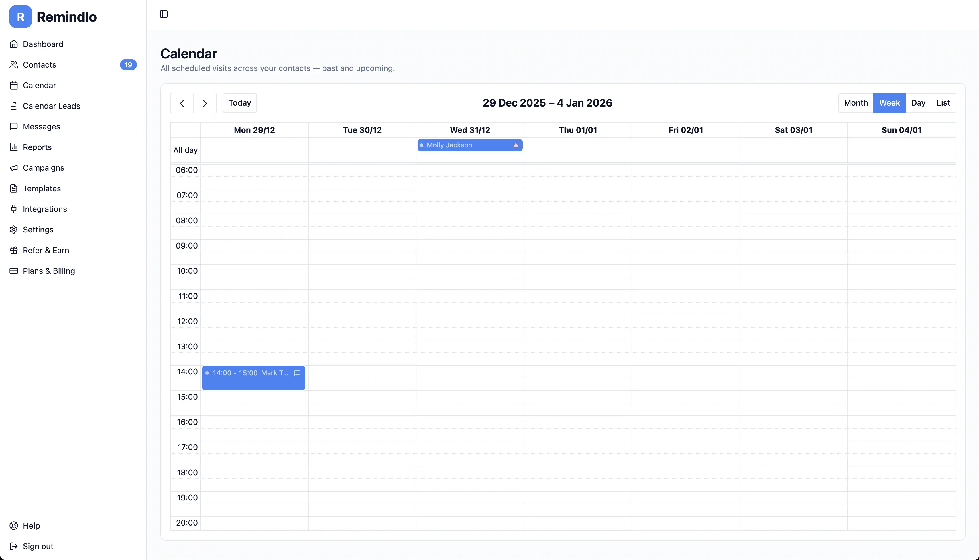
Task: Click Sat 03/01 column header
Action: point(794,130)
